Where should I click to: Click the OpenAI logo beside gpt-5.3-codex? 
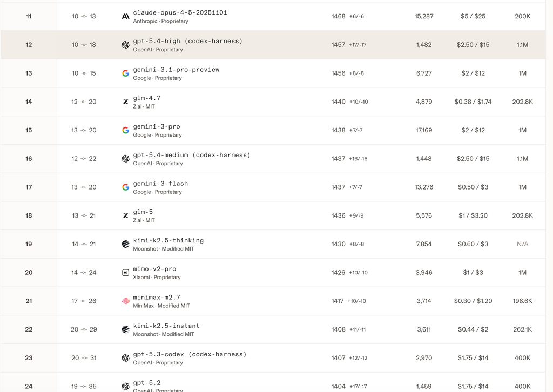pos(125,358)
